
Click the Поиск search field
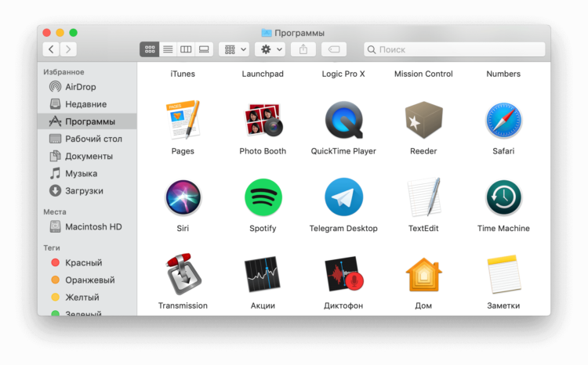(x=455, y=49)
